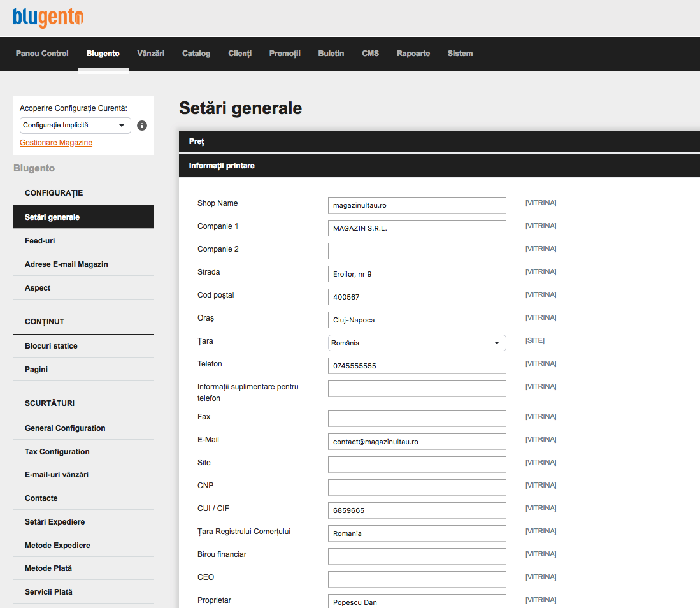The image size is (700, 608).
Task: Click the CONȚINUT sidebar heading
Action: tap(44, 322)
